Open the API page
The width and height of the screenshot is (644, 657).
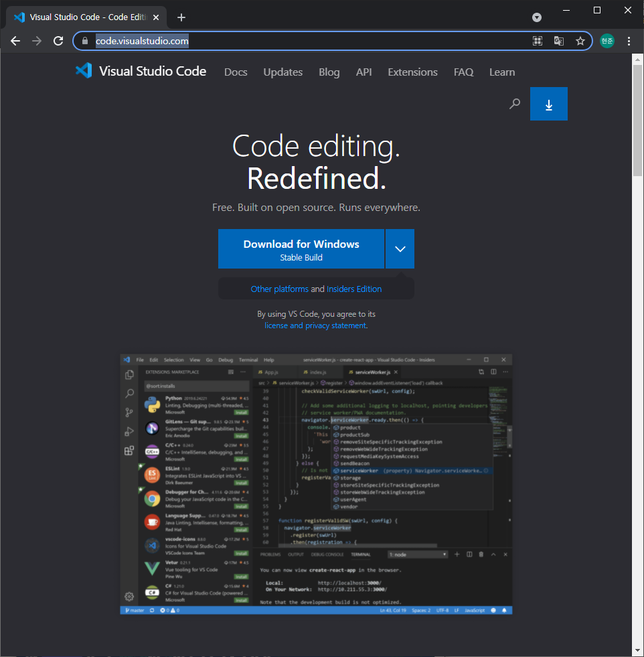point(364,72)
